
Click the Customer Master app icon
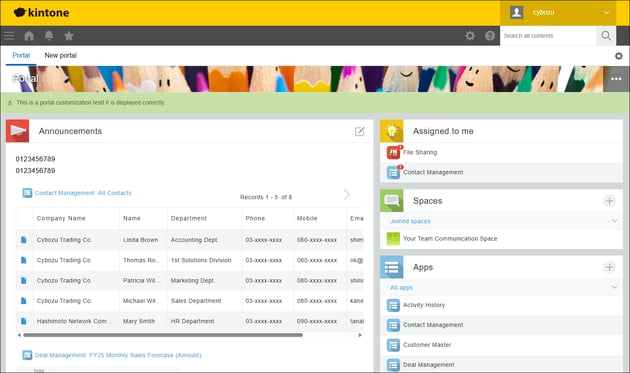pos(393,345)
